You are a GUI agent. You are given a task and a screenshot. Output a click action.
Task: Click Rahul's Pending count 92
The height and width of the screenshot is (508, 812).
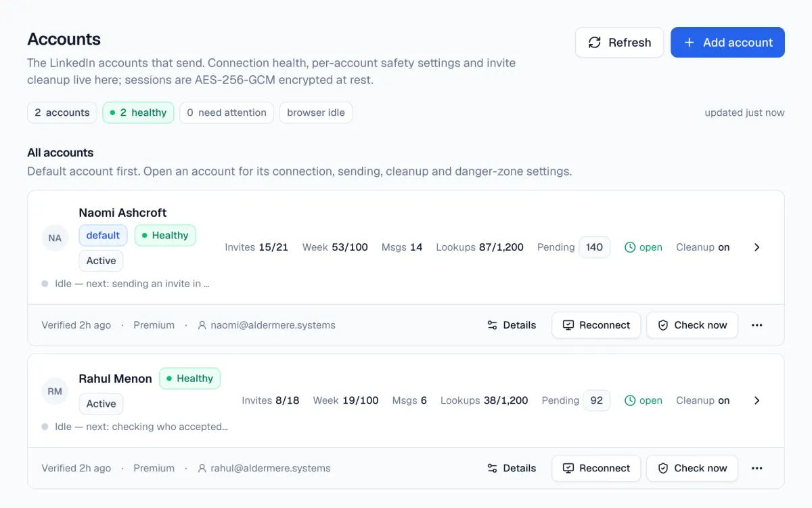point(596,400)
